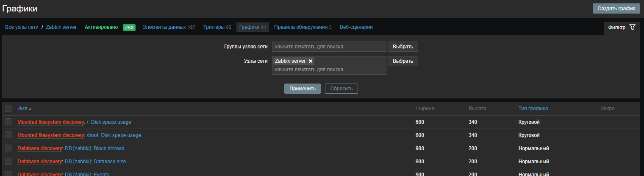Click the Создать график button
Screen dimensions: 644x176
(616, 8)
